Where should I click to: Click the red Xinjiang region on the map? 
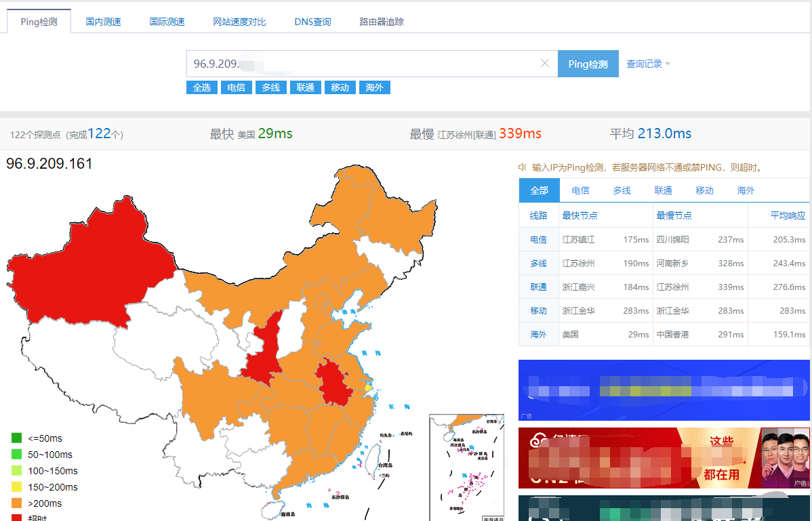(x=95, y=264)
